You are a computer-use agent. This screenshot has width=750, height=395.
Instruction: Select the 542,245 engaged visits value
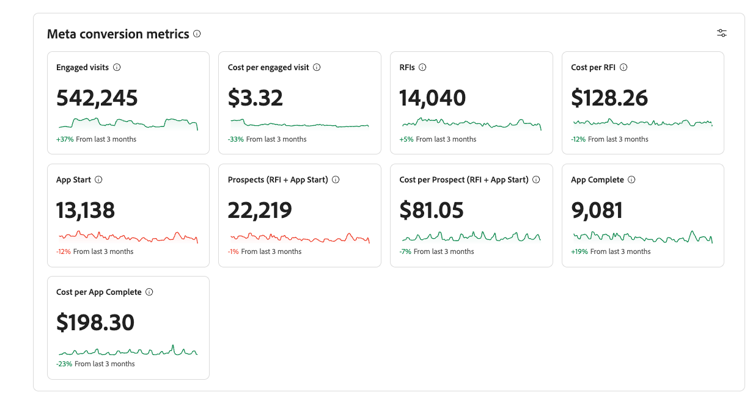point(97,98)
